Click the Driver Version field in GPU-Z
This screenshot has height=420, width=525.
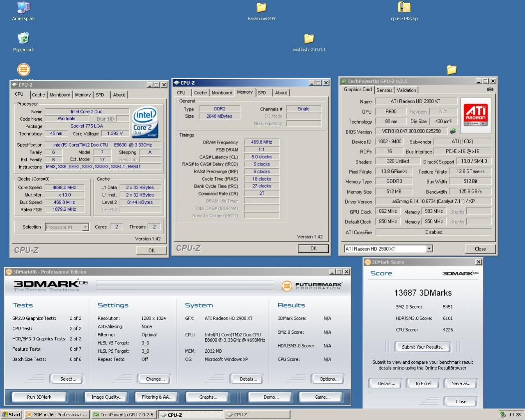[433, 202]
